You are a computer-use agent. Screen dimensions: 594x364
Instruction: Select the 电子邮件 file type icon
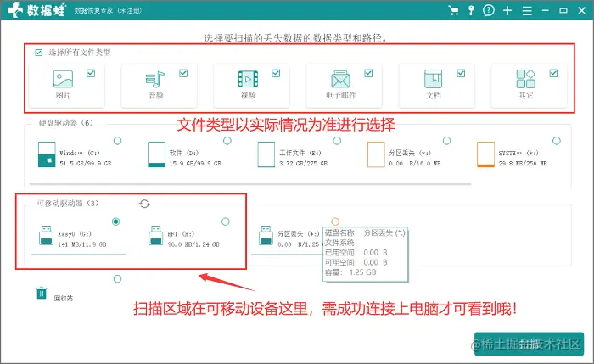point(340,79)
